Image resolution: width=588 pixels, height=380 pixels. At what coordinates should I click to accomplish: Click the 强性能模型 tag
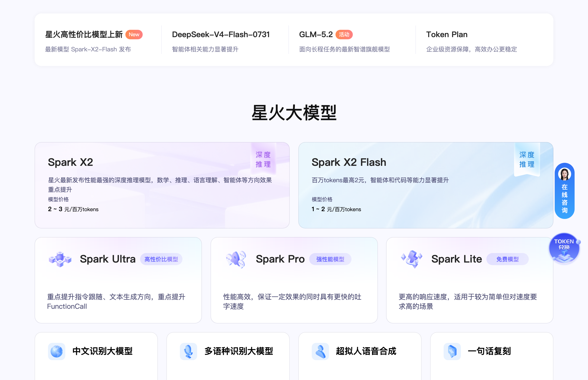[x=330, y=259]
